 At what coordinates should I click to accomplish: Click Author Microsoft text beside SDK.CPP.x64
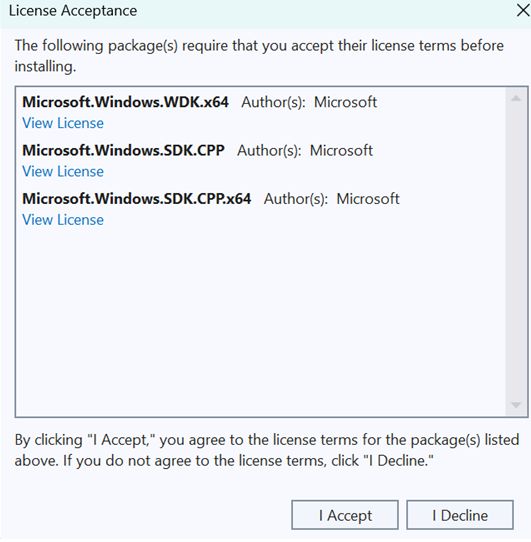pyautogui.click(x=332, y=199)
